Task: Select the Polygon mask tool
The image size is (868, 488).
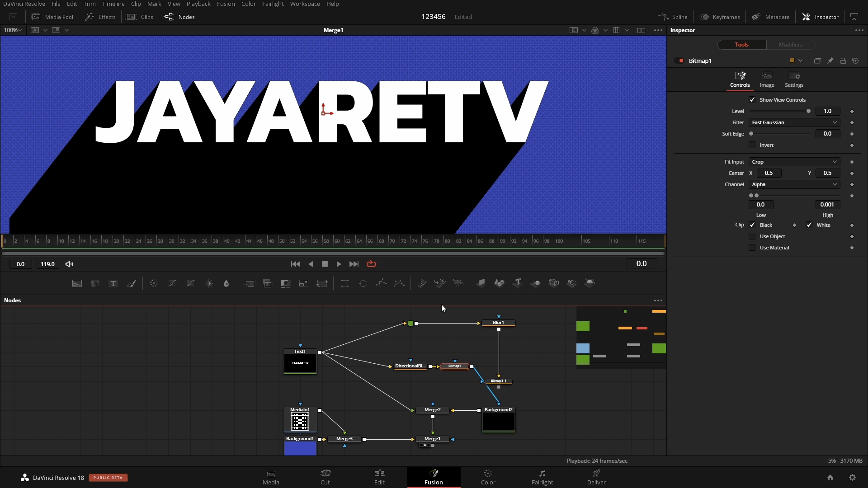Action: [381, 283]
